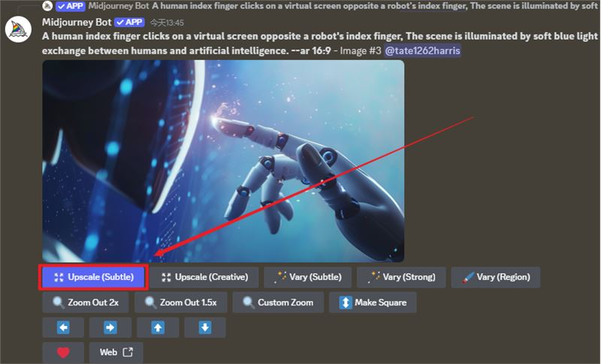Select Vary (Subtle) option
Screen dimensions: 601x364
click(x=307, y=277)
